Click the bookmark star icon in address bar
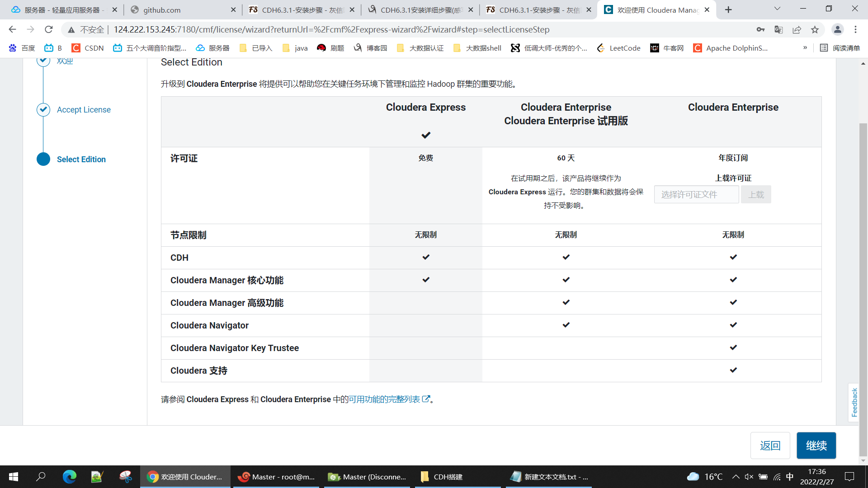Image resolution: width=868 pixels, height=488 pixels. (x=815, y=29)
